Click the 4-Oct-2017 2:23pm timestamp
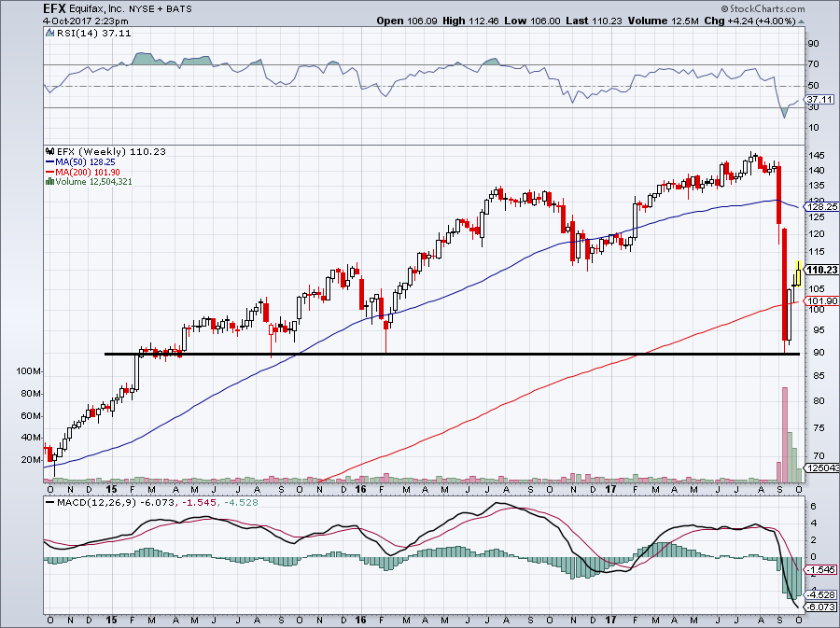Screen dimensions: 840x628 86,21
